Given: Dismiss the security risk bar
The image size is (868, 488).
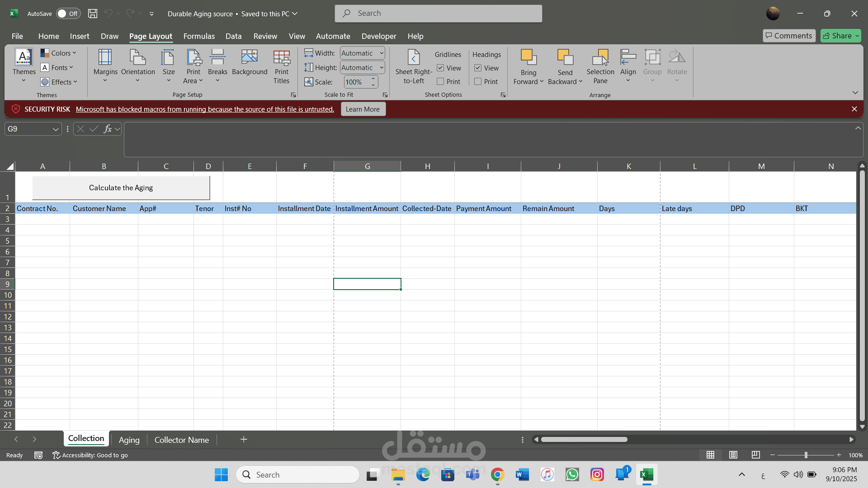Looking at the screenshot, I should [854, 109].
